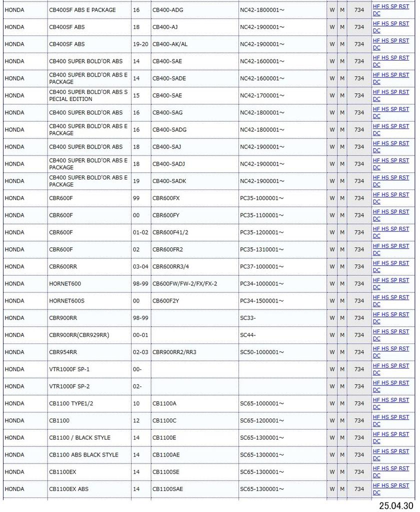Open parts link for HORNET600S row

[390, 297]
